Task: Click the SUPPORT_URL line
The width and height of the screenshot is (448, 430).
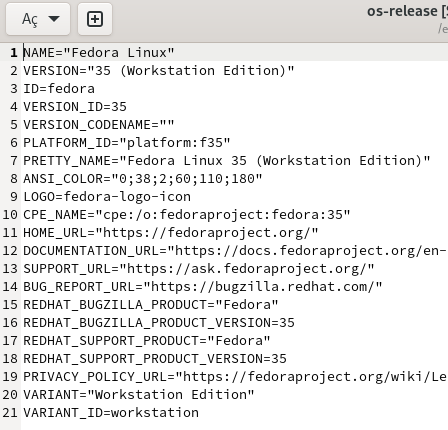Action: coord(199,269)
